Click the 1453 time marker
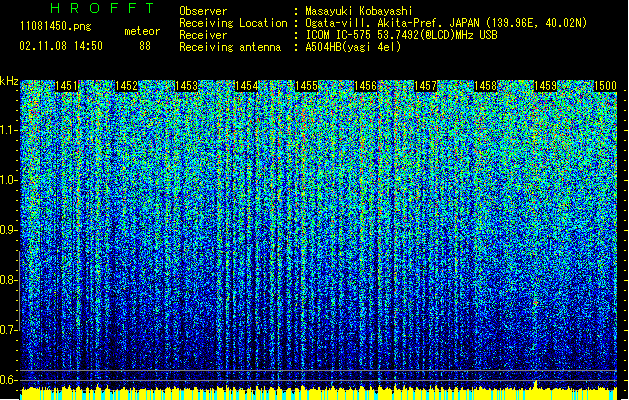629x400 pixels. (x=186, y=86)
